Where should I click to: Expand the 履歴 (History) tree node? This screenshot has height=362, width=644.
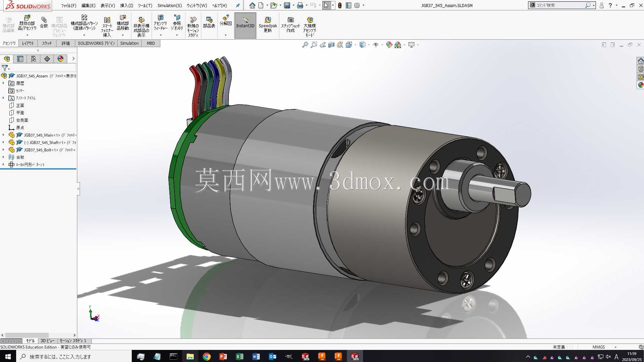[3, 83]
